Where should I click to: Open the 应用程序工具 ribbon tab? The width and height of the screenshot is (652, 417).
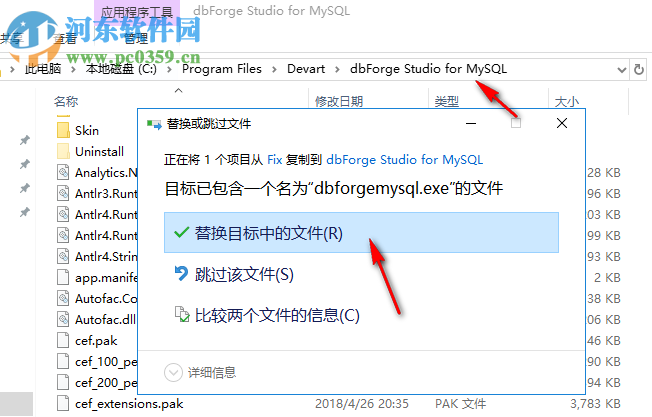(137, 12)
